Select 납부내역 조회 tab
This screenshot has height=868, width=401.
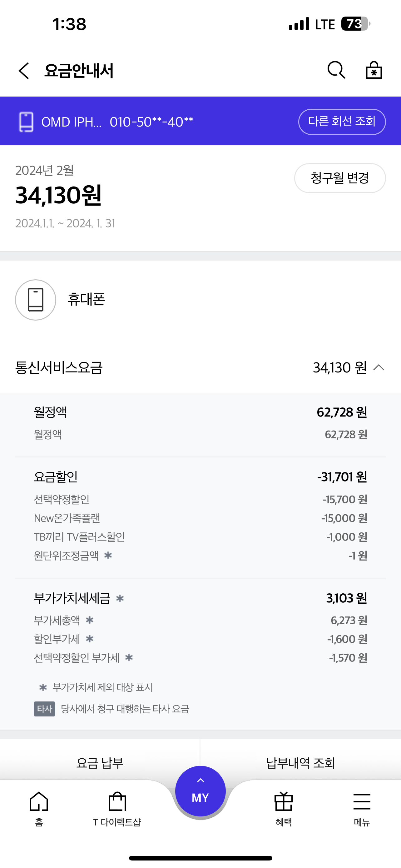pyautogui.click(x=300, y=763)
